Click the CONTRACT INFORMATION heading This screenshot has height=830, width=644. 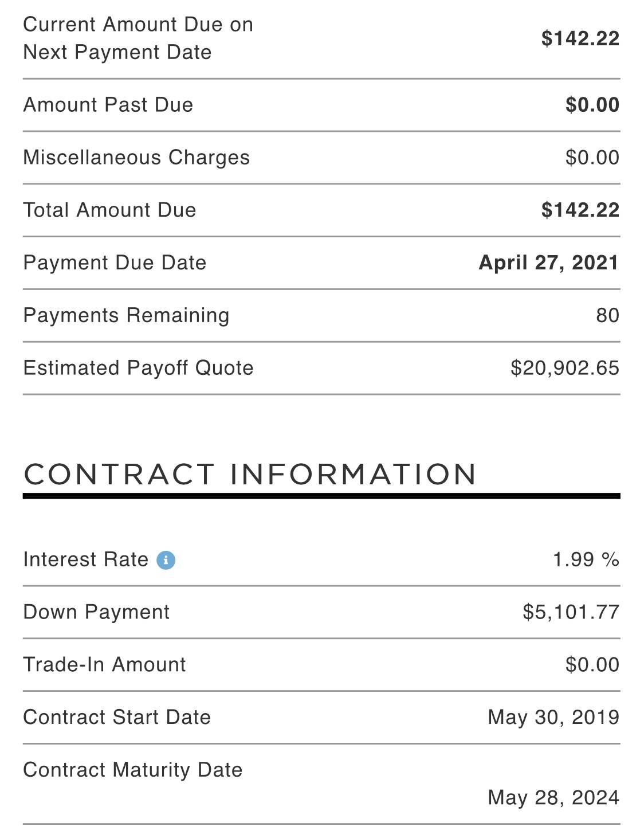(250, 475)
